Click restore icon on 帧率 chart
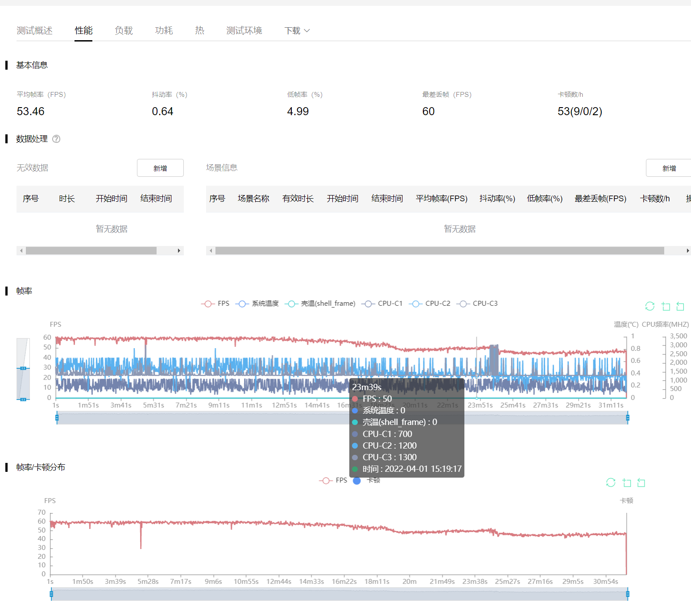 pos(650,306)
